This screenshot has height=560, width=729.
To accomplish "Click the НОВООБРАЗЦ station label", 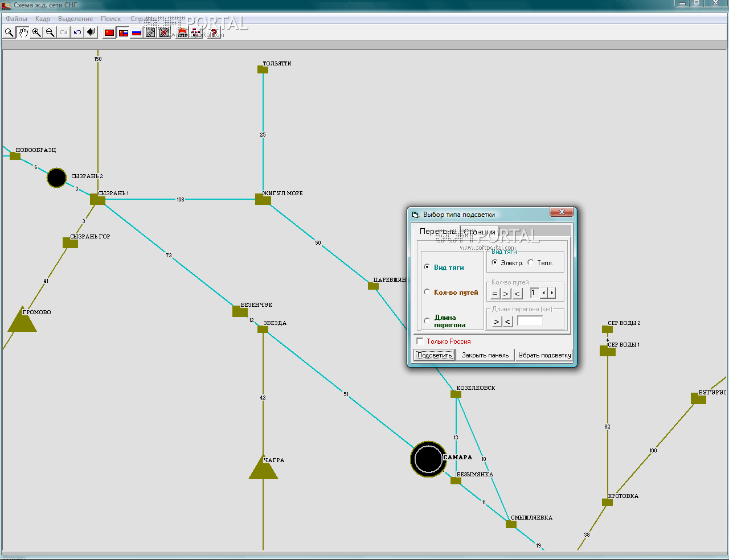I will click(36, 150).
